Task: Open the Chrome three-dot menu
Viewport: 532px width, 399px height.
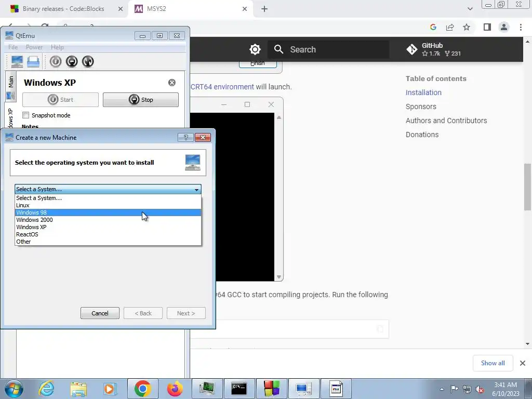Action: point(521,27)
